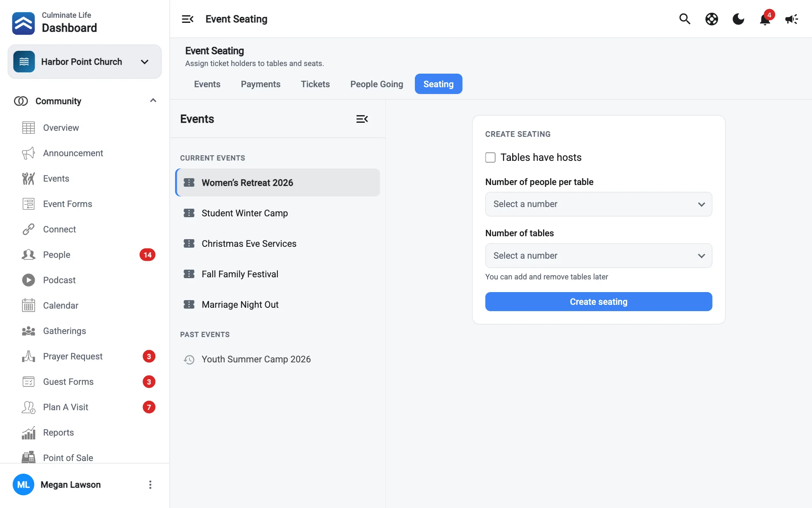Image resolution: width=812 pixels, height=508 pixels.
Task: Open the help lifebuoy icon
Action: click(x=711, y=19)
